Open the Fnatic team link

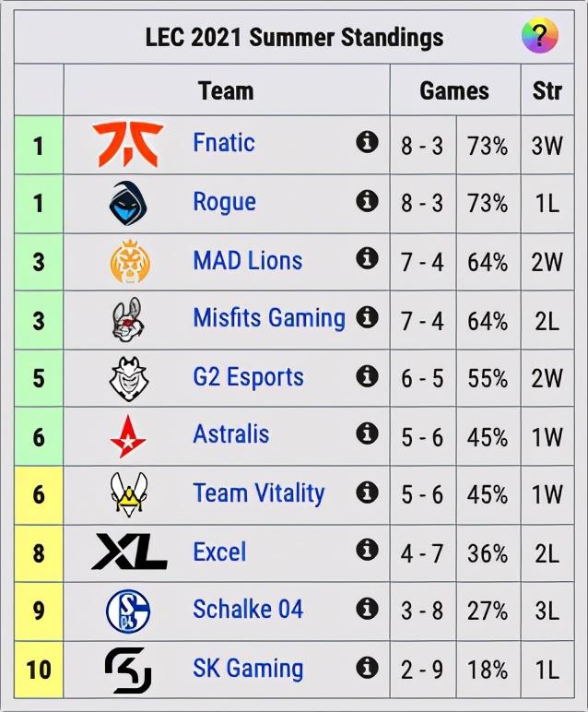pyautogui.click(x=224, y=143)
